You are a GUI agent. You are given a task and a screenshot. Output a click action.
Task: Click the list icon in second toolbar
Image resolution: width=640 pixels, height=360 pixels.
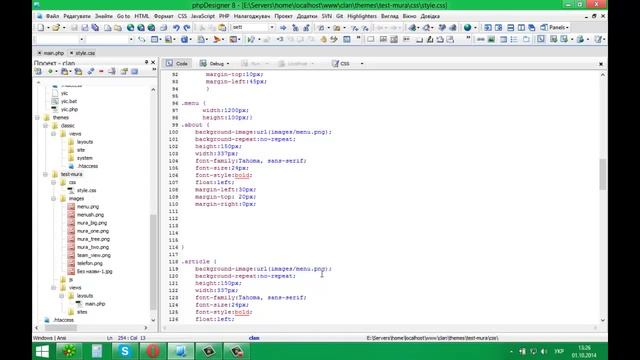(x=514, y=40)
